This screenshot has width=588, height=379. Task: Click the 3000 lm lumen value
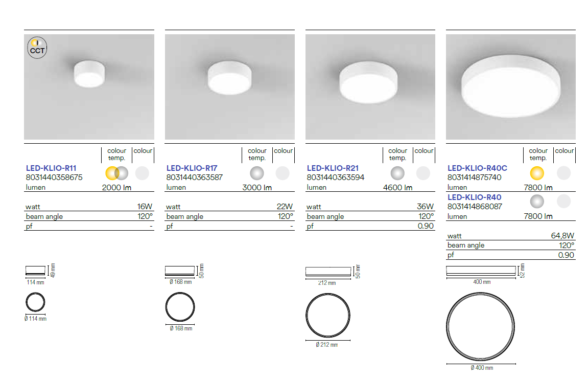coord(257,187)
